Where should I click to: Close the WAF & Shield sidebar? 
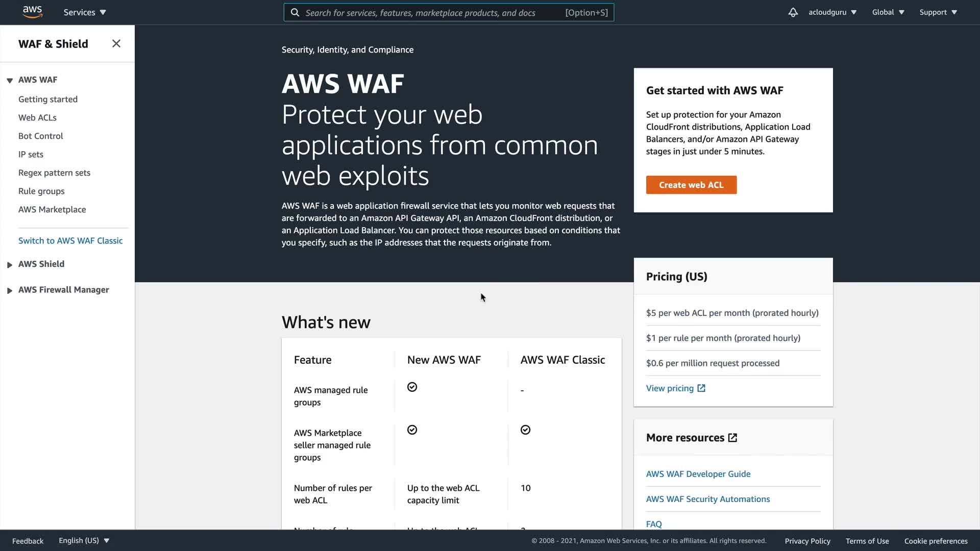pos(116,44)
